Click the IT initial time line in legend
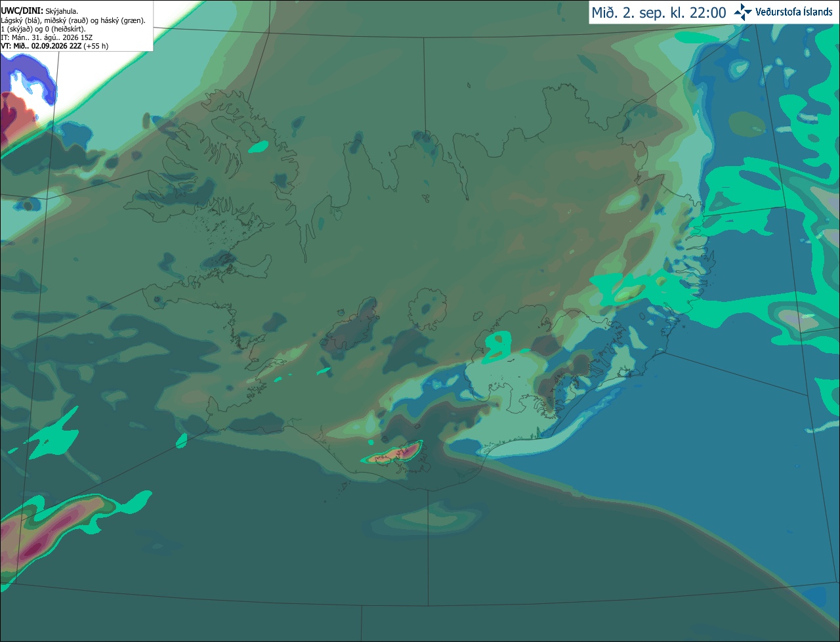The width and height of the screenshot is (840, 642). 47,37
